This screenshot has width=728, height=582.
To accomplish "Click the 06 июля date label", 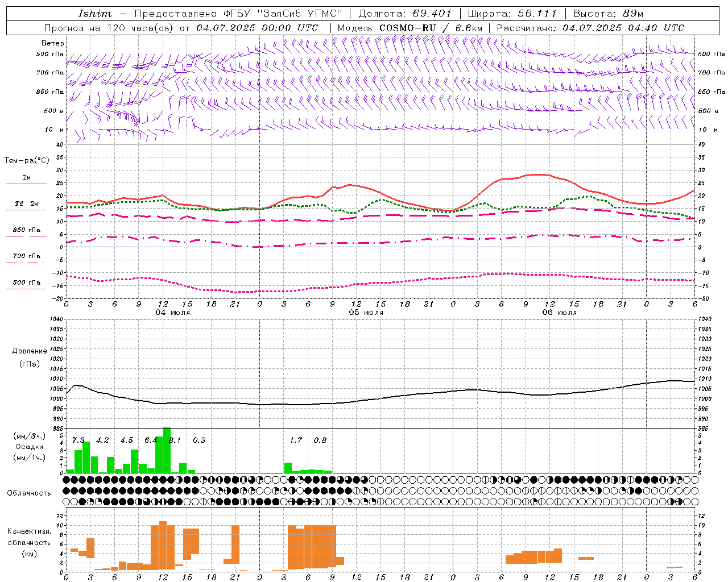I will pos(560,313).
